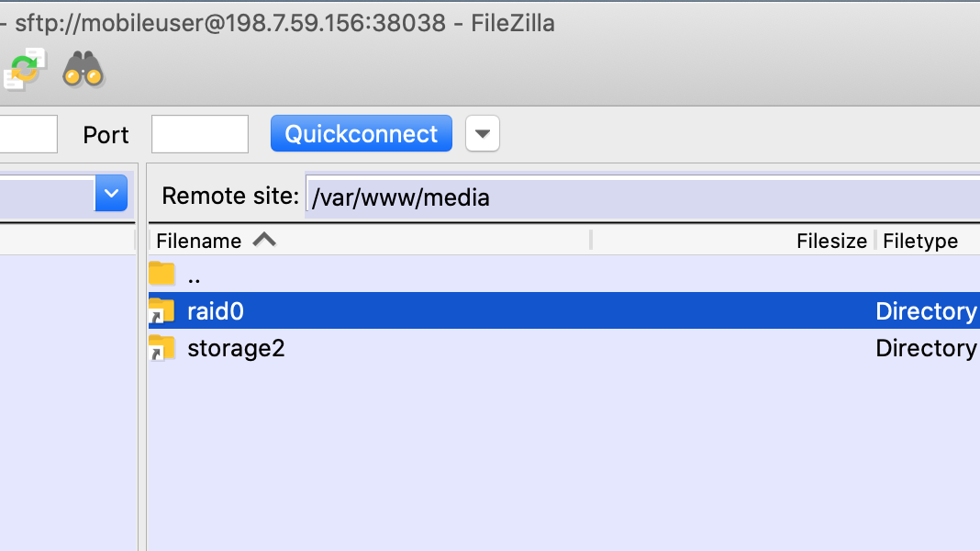This screenshot has height=551, width=980.
Task: Click the Directory type in storage2 row
Action: [925, 348]
